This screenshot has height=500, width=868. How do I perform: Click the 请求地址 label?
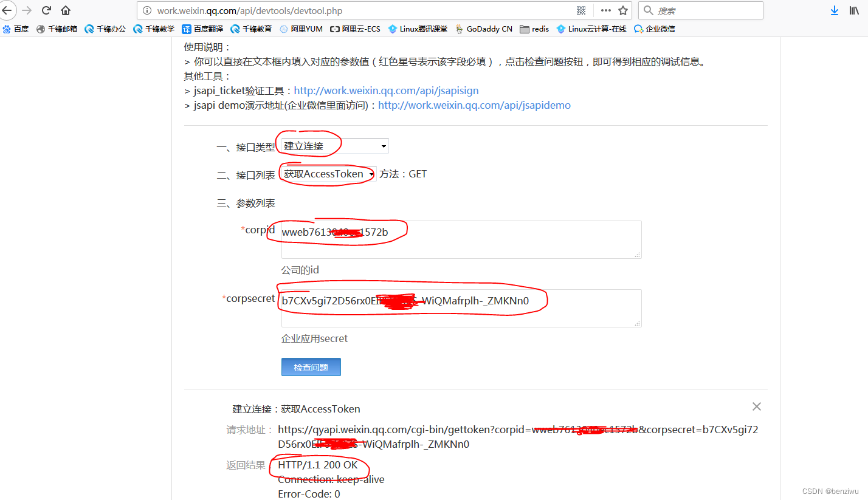[x=250, y=430]
